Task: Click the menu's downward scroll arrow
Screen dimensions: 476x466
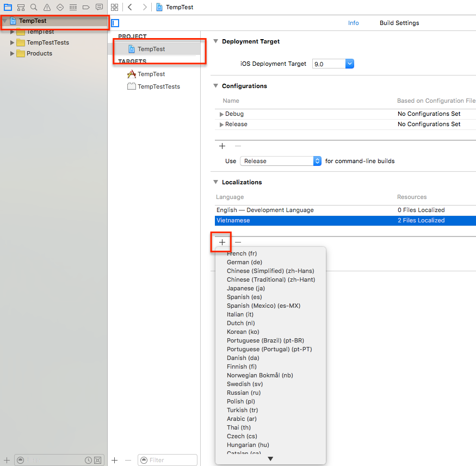Action: pos(270,459)
